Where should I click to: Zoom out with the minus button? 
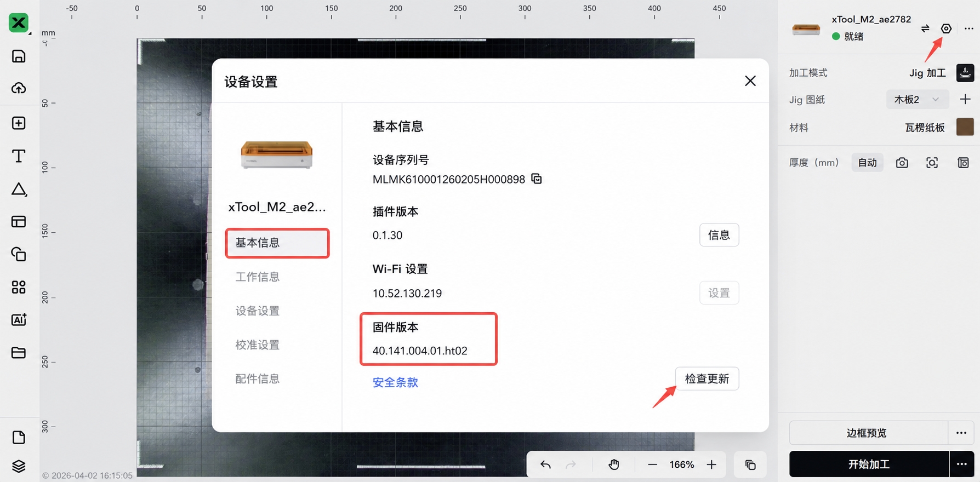tap(652, 464)
